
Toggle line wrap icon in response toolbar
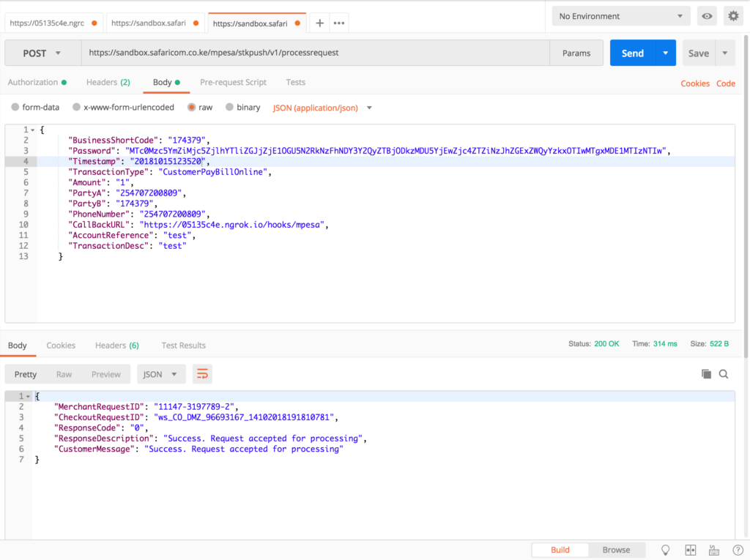click(202, 374)
